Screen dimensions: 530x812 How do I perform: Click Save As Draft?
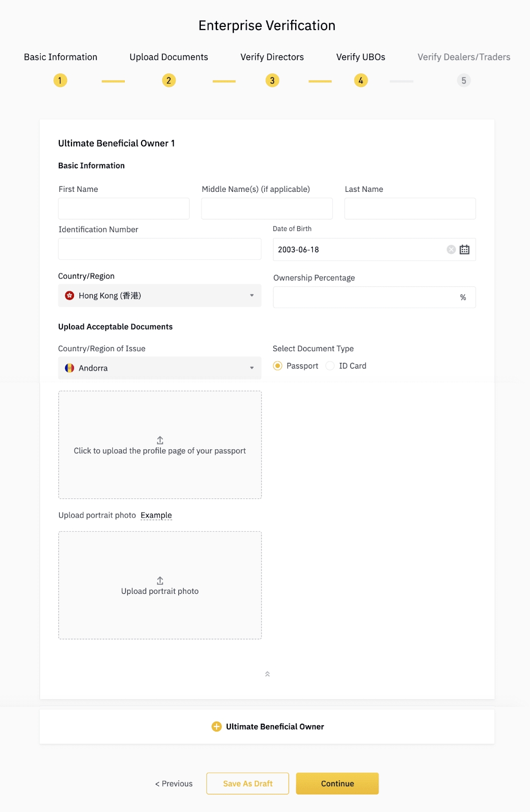248,784
